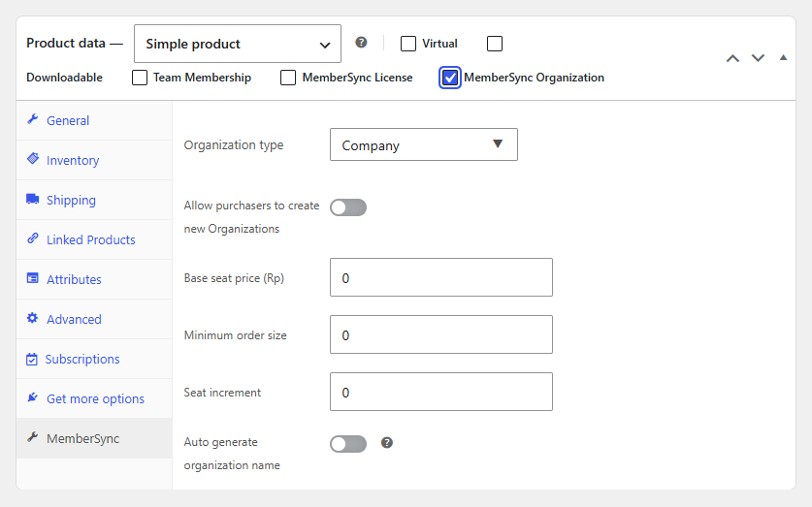
Task: Open the Inventory tab
Action: click(x=94, y=160)
